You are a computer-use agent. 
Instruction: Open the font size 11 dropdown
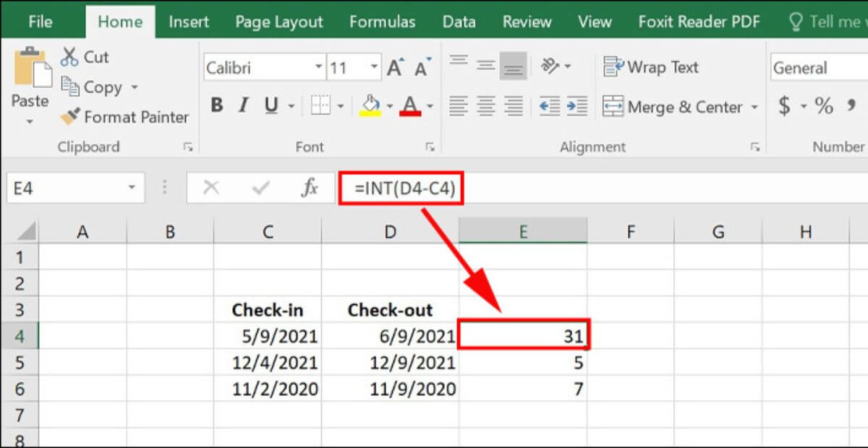tap(374, 69)
